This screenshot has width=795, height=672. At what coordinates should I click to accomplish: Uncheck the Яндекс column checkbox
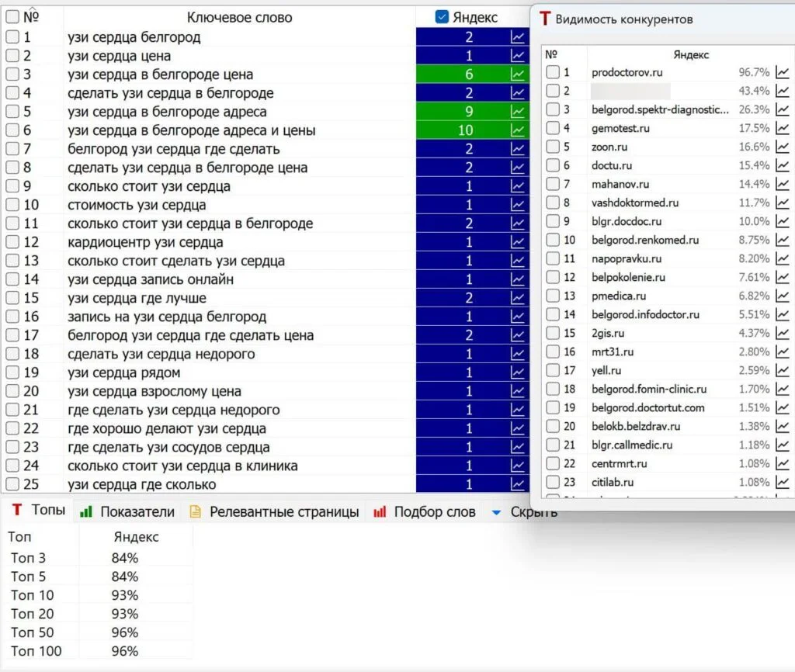442,17
